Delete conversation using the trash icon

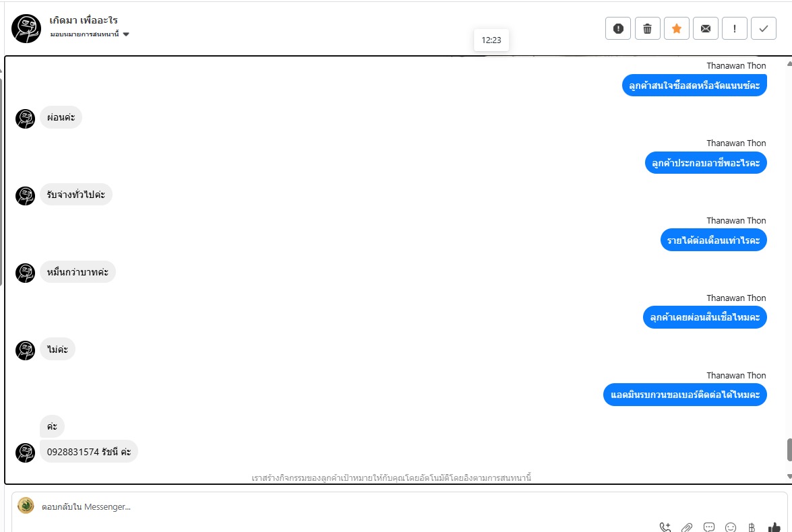pos(648,29)
